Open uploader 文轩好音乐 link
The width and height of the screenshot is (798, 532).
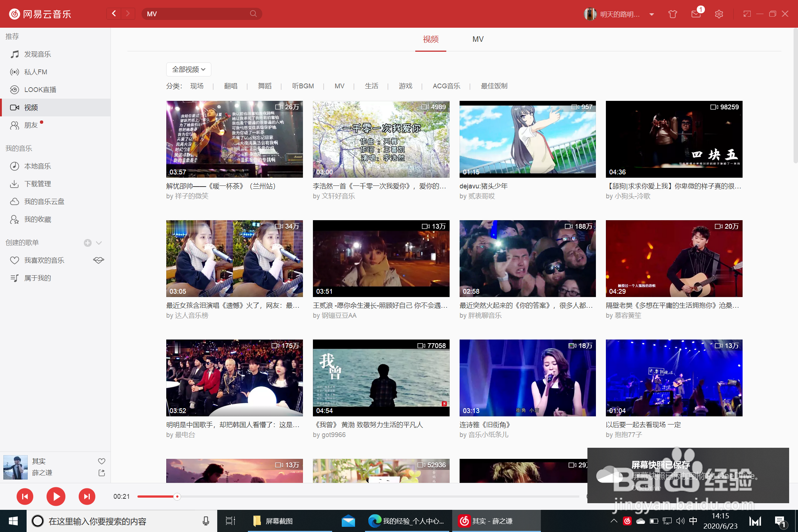[x=338, y=196]
